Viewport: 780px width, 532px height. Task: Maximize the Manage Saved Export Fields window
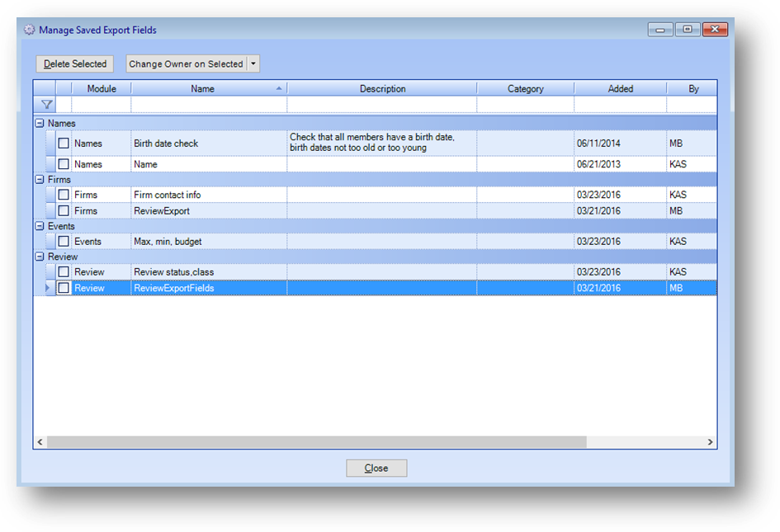click(688, 30)
